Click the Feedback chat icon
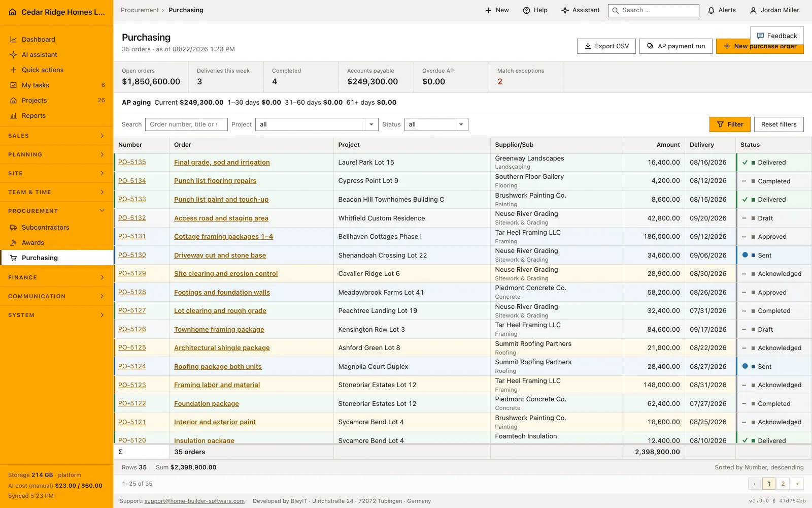Image resolution: width=812 pixels, height=508 pixels. point(760,36)
